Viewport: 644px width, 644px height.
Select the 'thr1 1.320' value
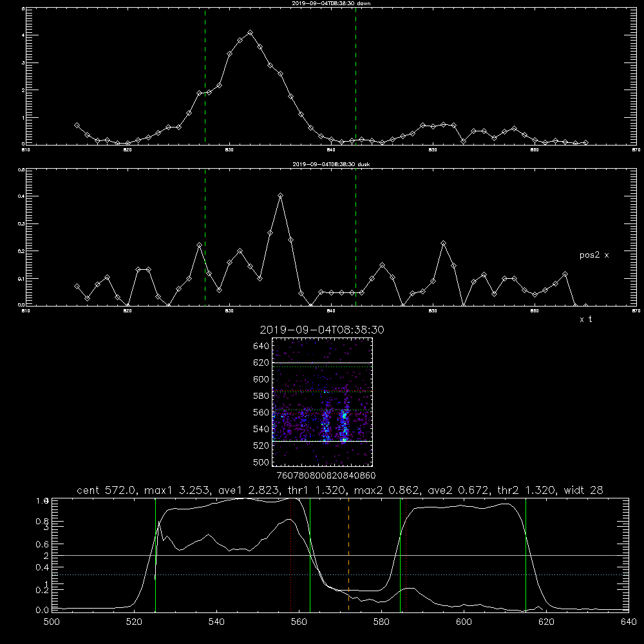pyautogui.click(x=317, y=490)
